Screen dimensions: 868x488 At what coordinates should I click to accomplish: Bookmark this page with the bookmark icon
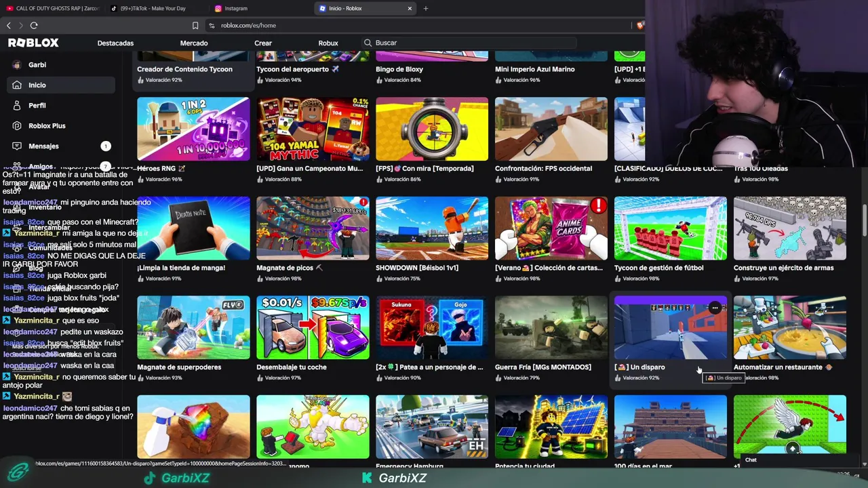195,25
